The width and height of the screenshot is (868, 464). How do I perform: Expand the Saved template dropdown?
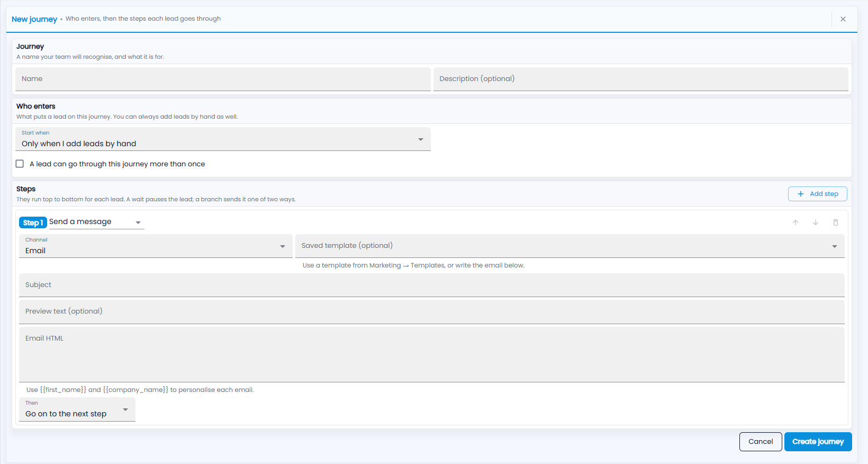[x=569, y=246]
